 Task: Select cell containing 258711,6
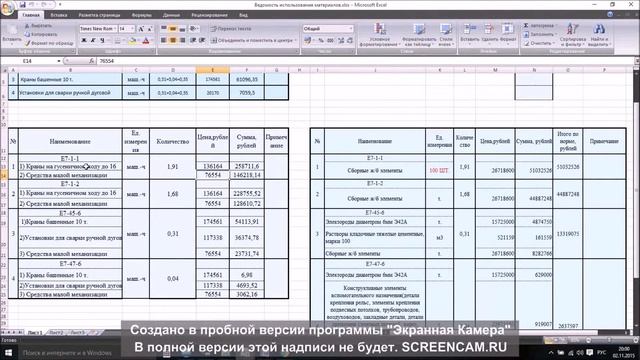[247, 166]
